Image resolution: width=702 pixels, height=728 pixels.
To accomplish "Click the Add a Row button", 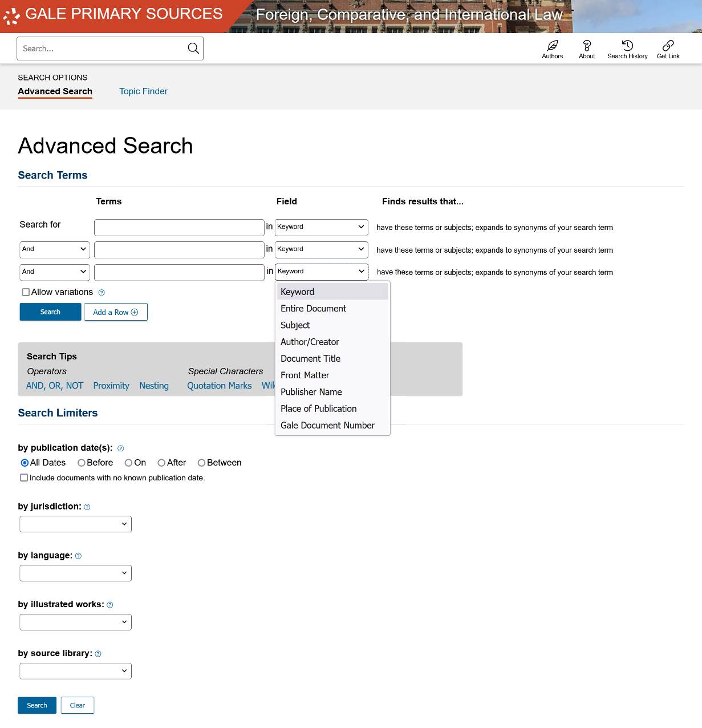I will (116, 312).
